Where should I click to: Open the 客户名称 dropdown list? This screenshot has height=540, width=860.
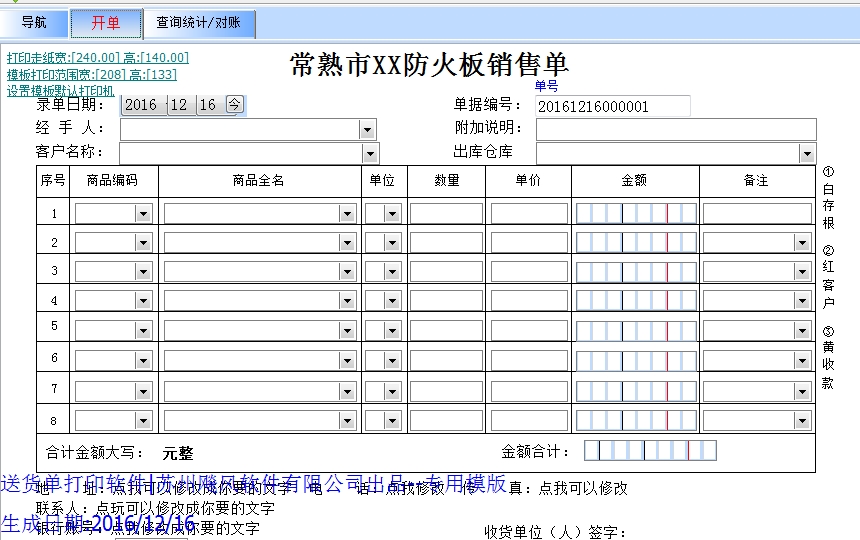pos(370,153)
